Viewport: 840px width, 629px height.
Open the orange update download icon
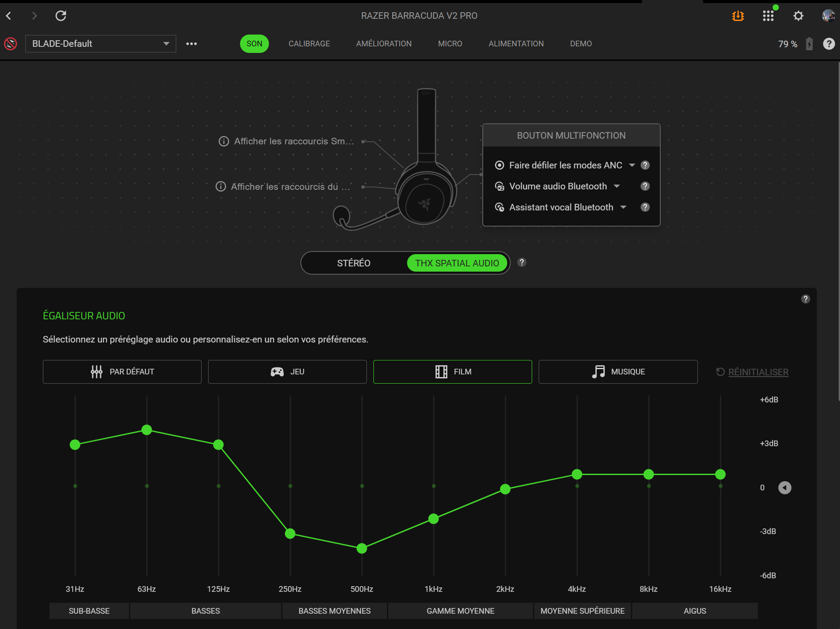tap(738, 16)
